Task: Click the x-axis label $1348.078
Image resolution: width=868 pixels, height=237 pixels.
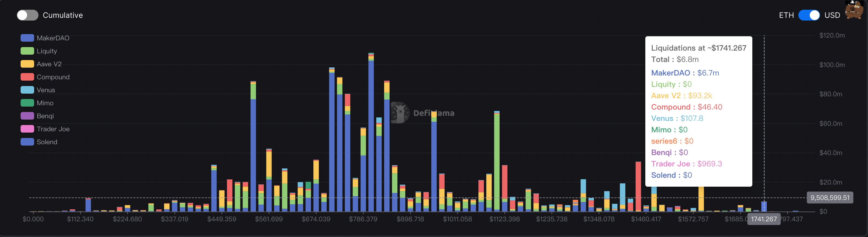Action: pos(599,219)
